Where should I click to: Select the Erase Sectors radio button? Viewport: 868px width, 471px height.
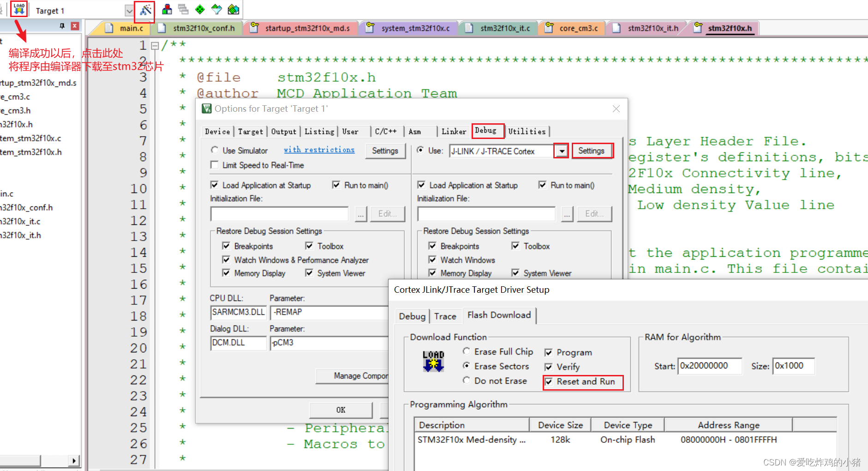[467, 365]
